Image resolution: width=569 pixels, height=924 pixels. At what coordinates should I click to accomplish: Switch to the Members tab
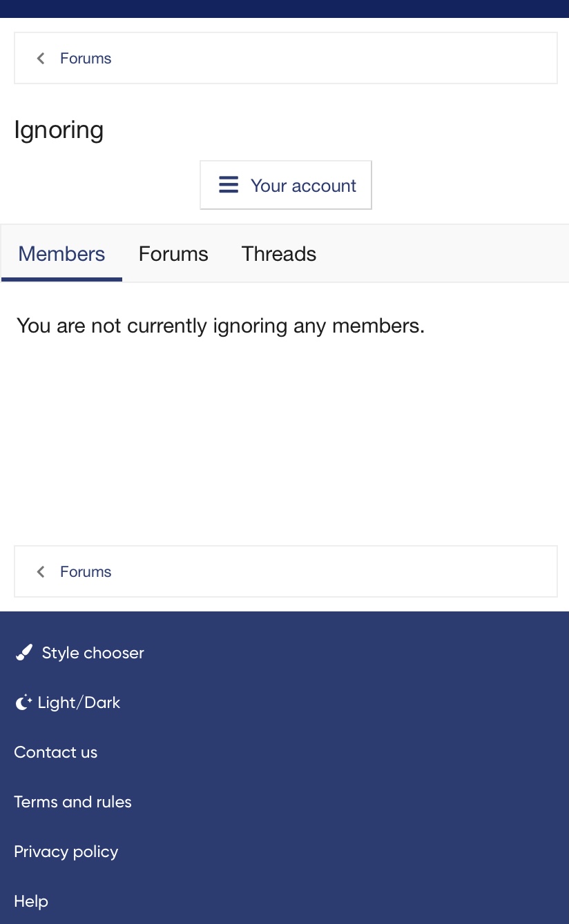tap(61, 254)
